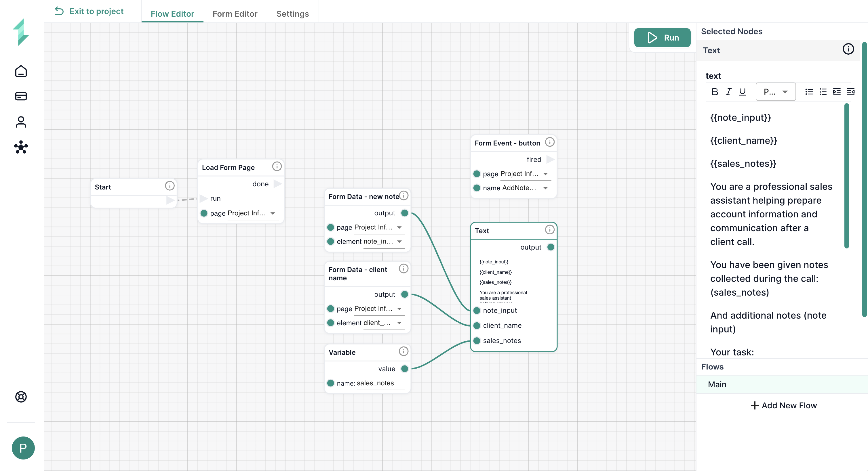Viewport: 868px width, 471px height.
Task: Switch to Form Editor tab
Action: pos(235,14)
